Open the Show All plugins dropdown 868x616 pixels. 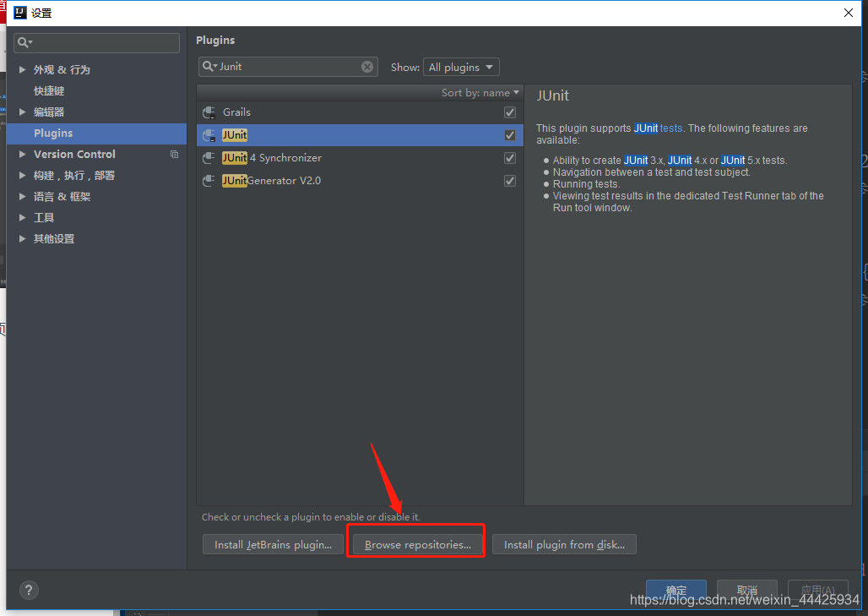tap(461, 67)
